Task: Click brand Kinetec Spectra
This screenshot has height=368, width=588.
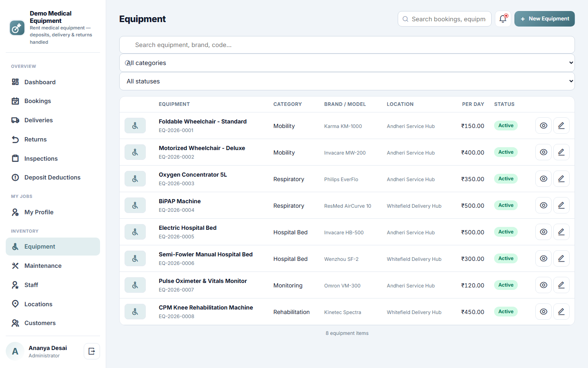Action: pyautogui.click(x=343, y=312)
